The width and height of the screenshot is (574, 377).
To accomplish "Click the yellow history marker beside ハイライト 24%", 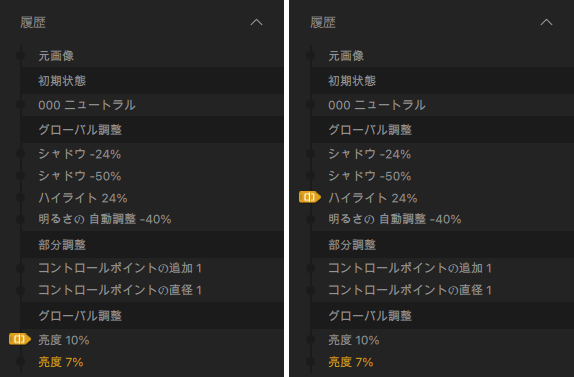I will (310, 197).
